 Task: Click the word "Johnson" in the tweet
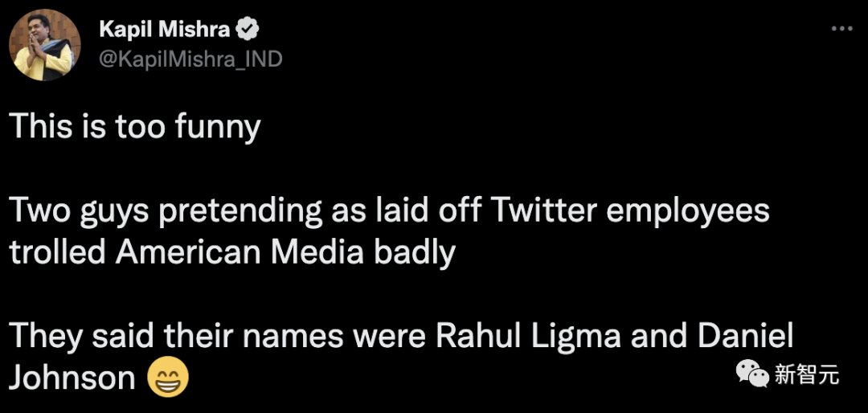click(x=72, y=377)
